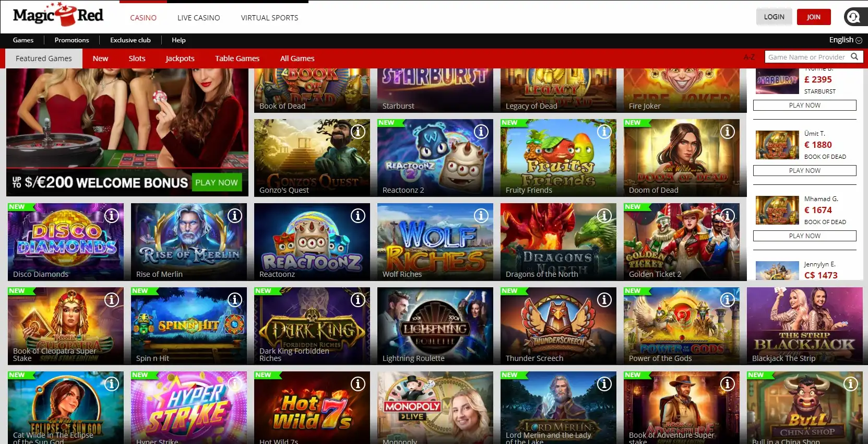Click info icon on Fruity Friends game
The height and width of the screenshot is (444, 868).
(x=604, y=132)
